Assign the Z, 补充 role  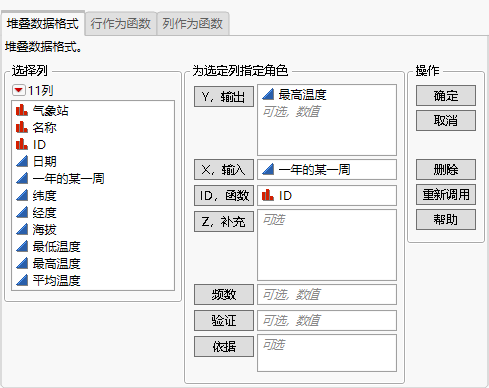point(224,221)
